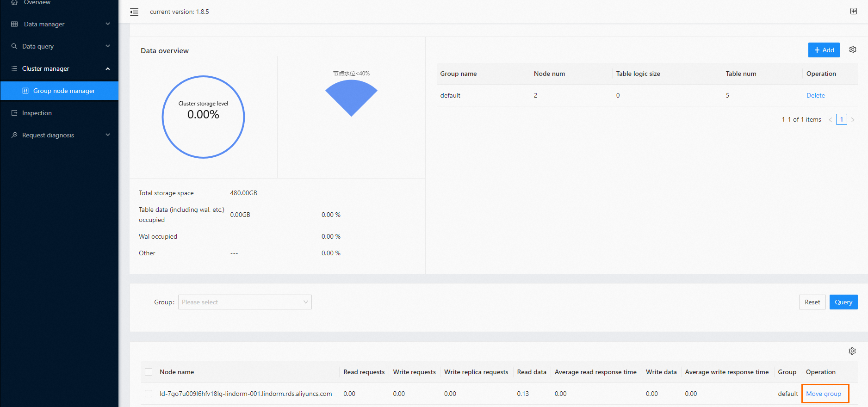868x407 pixels.
Task: Go to page 1 in pagination
Action: pyautogui.click(x=842, y=119)
